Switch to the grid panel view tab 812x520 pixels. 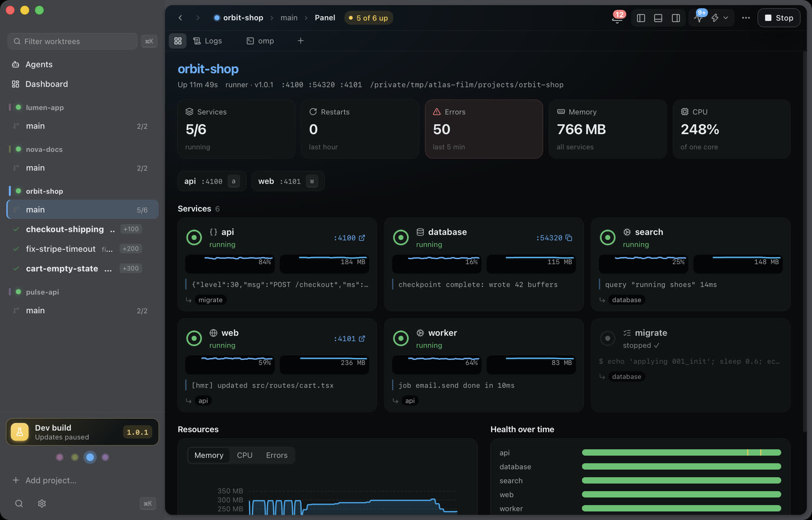click(x=178, y=41)
